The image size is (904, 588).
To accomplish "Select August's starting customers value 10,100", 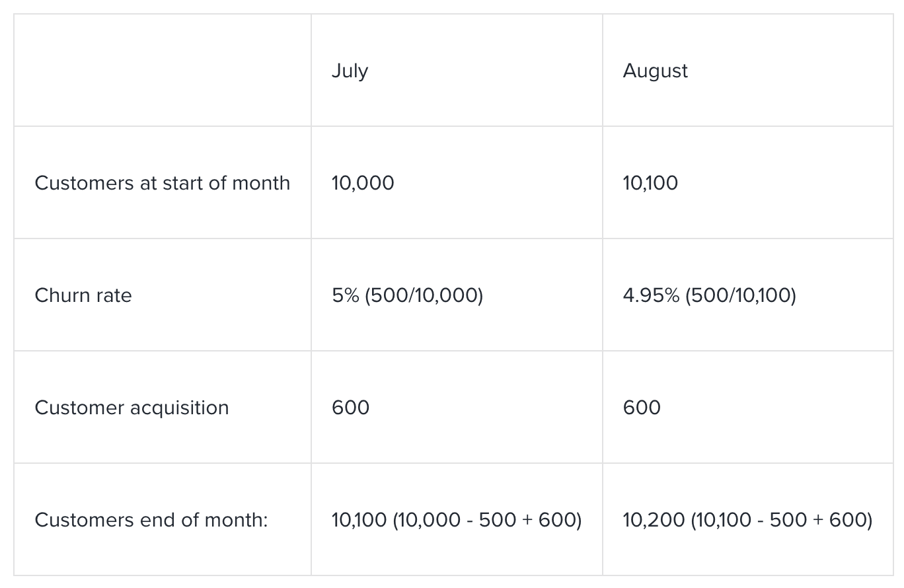I will tap(650, 183).
